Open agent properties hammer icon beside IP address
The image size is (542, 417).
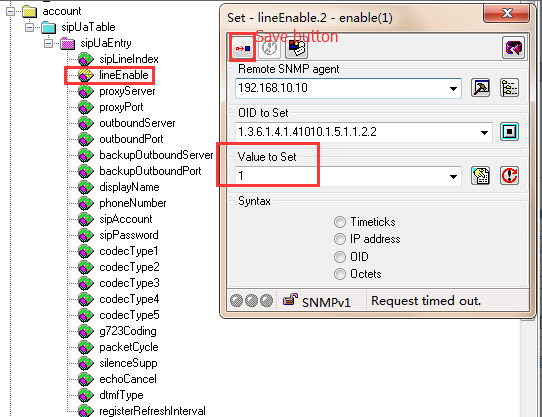(x=480, y=88)
